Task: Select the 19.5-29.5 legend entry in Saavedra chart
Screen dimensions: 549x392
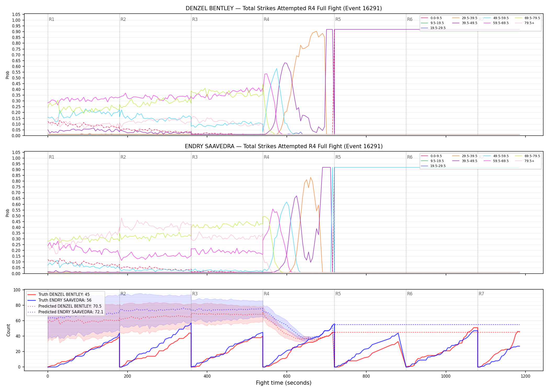Action: click(x=433, y=166)
